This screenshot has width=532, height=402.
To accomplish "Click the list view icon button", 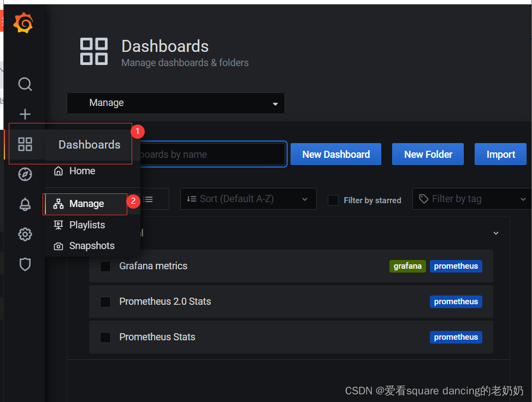I will point(148,199).
